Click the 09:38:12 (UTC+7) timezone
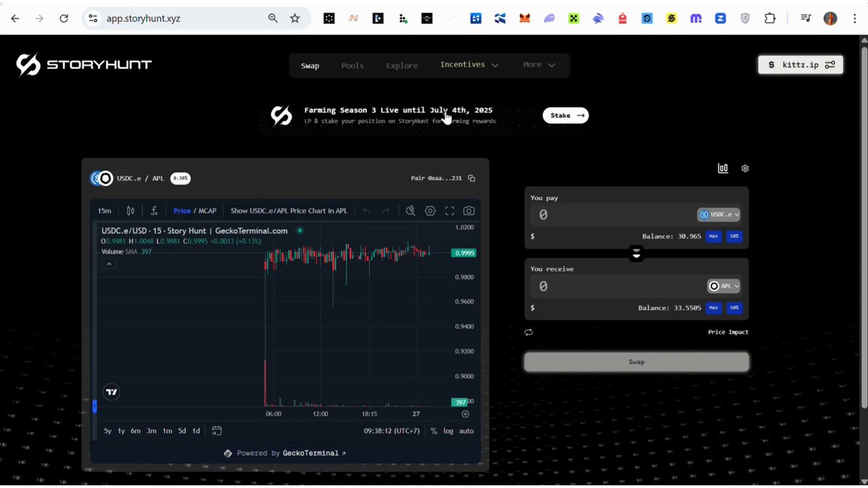868x488 pixels. pyautogui.click(x=392, y=431)
